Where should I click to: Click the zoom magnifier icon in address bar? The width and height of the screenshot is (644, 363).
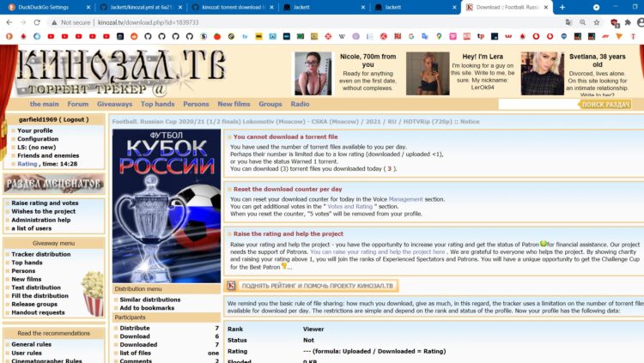pyautogui.click(x=583, y=22)
